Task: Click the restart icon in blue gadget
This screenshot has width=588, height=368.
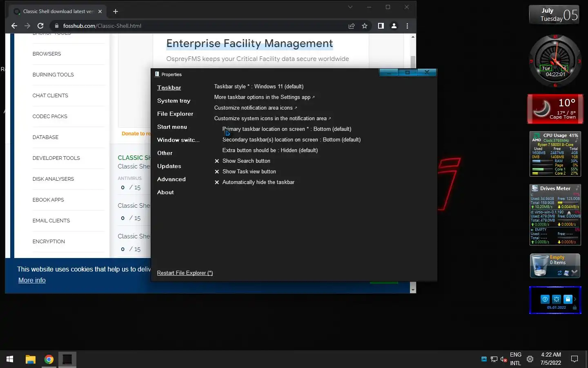Action: [557, 299]
